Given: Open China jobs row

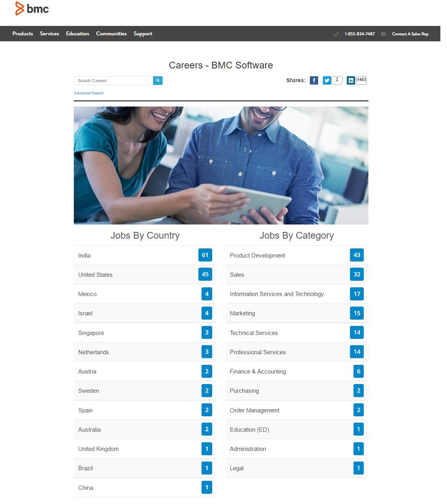Looking at the screenshot, I should pos(145,487).
